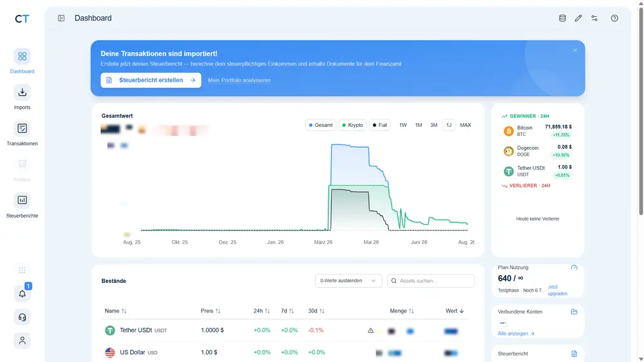Screen dimensions: 644x362
Task: Click the Steuerbericht document icon
Action: coord(574,354)
